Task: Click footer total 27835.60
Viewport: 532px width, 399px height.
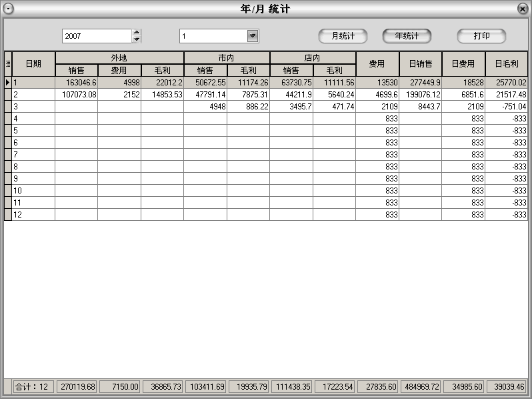Action: pos(377,387)
